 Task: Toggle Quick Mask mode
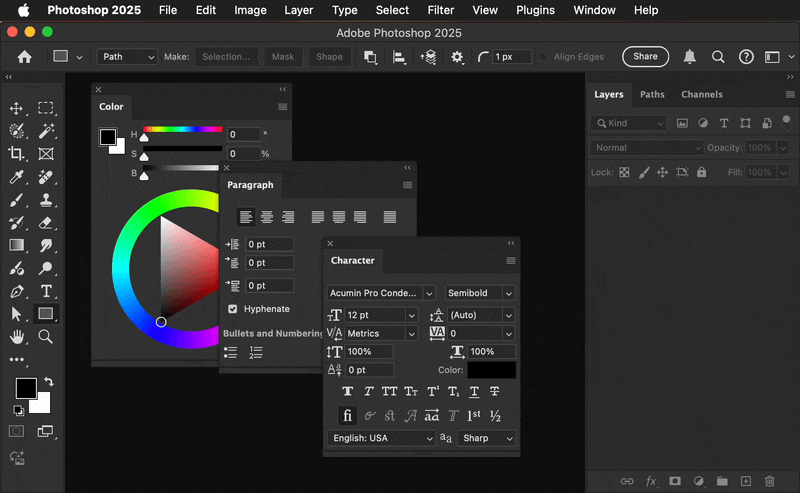point(16,432)
